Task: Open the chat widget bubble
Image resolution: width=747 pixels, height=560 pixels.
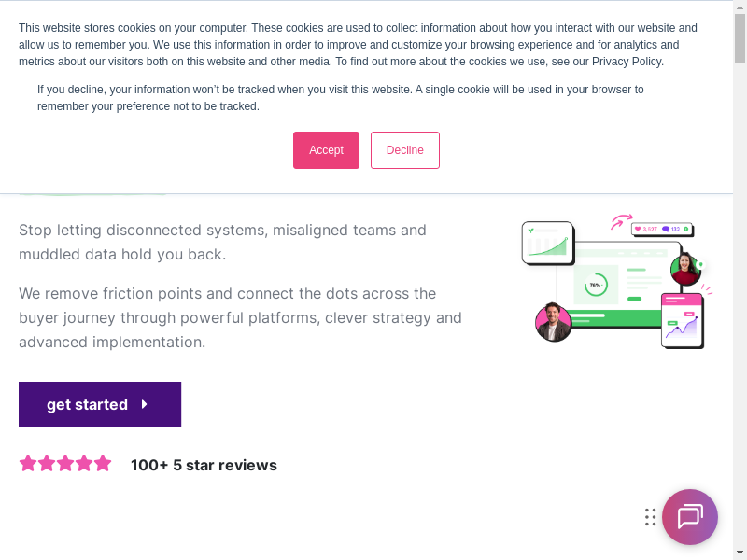Action: (689, 517)
